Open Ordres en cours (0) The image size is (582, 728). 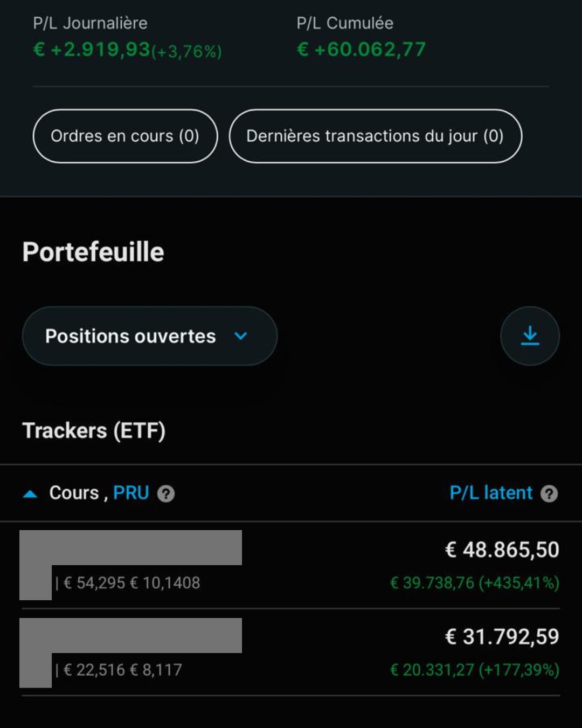coord(125,136)
